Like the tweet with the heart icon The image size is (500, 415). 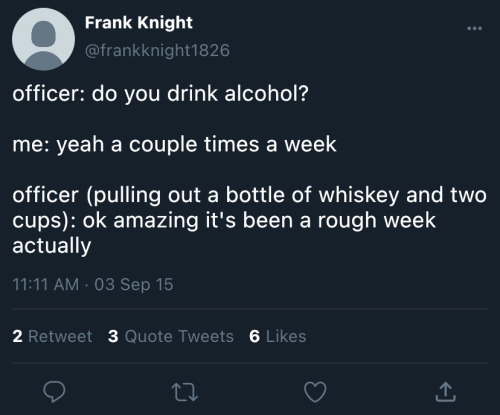(315, 392)
